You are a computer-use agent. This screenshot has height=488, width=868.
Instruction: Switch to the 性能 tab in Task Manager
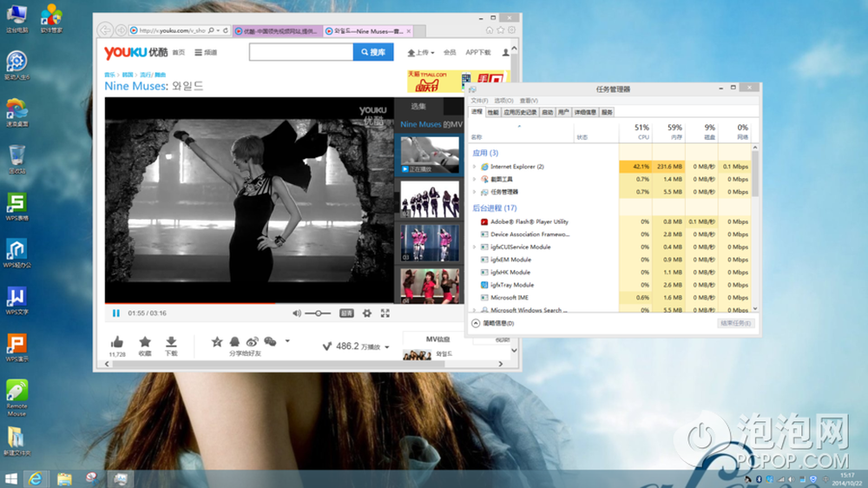[x=493, y=112]
